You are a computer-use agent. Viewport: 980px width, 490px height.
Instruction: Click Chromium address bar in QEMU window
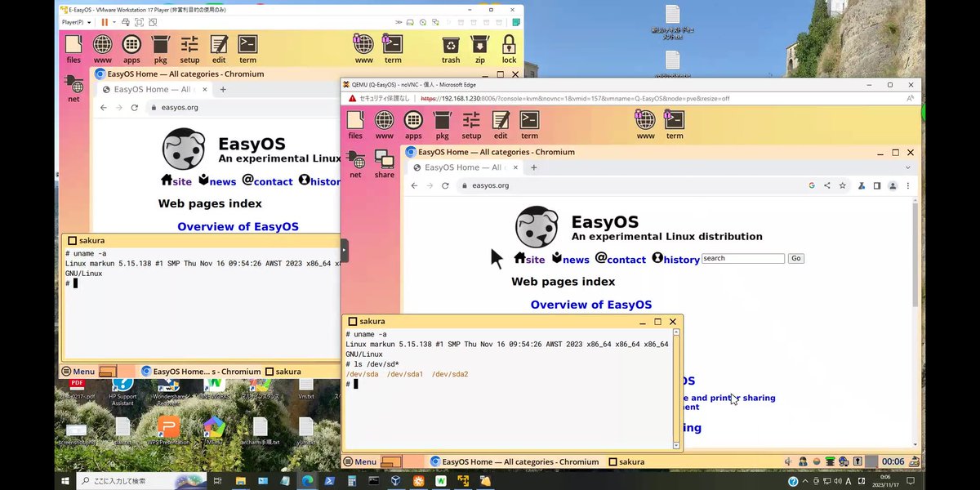654,185
